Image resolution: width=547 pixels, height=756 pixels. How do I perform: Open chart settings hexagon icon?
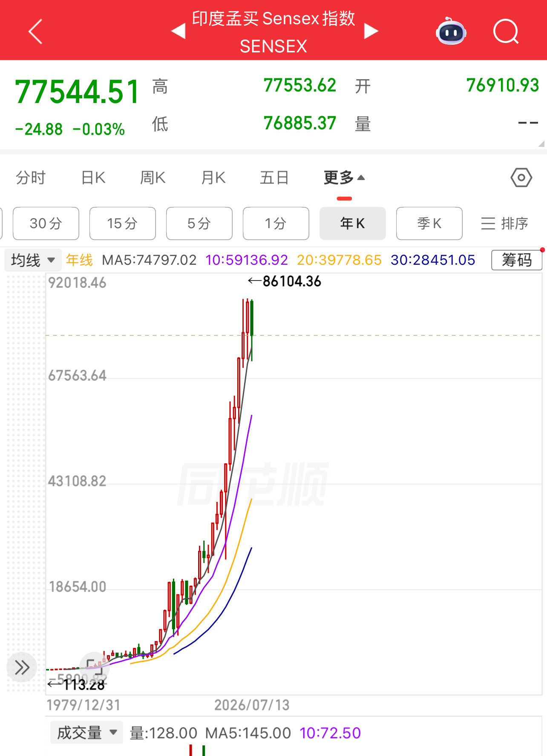click(x=521, y=178)
